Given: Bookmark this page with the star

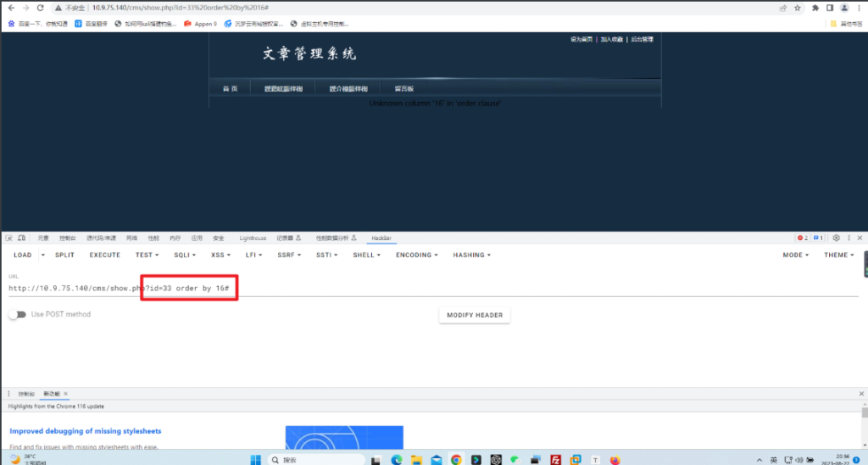Looking at the screenshot, I should click(x=797, y=8).
